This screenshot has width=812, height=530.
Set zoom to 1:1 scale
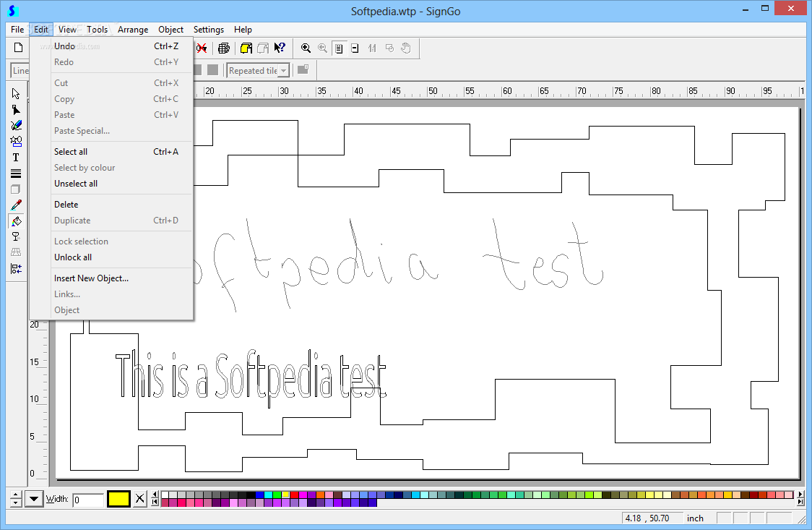pyautogui.click(x=372, y=48)
